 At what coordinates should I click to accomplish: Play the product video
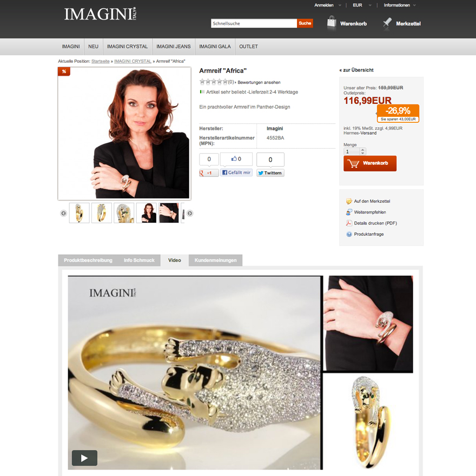(x=84, y=458)
